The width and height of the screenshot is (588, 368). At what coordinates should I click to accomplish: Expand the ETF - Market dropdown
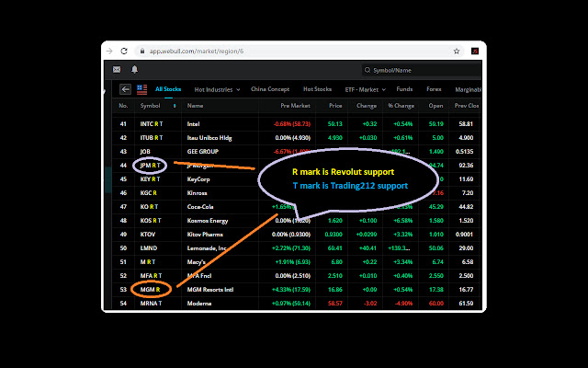(366, 89)
